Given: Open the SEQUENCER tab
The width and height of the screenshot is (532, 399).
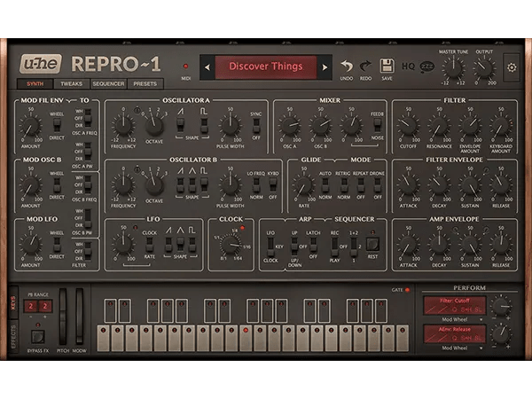Looking at the screenshot, I should point(108,84).
